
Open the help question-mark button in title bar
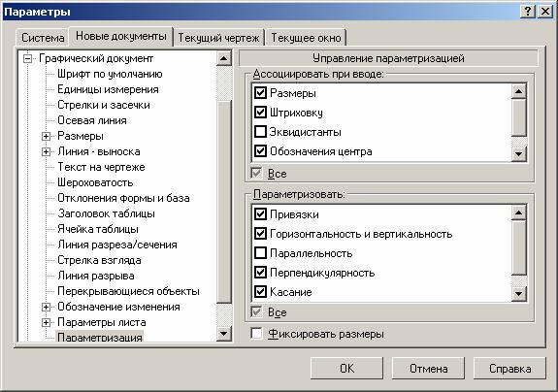tap(528, 12)
